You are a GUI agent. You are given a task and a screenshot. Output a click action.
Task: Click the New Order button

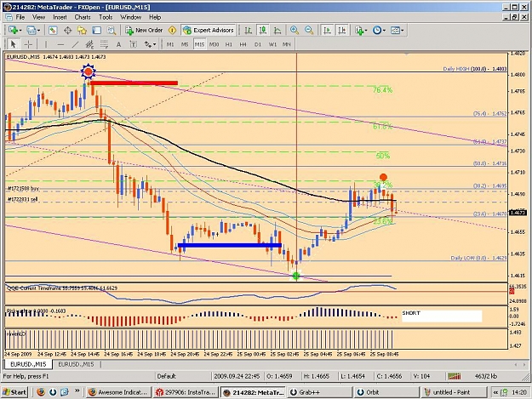pyautogui.click(x=144, y=30)
